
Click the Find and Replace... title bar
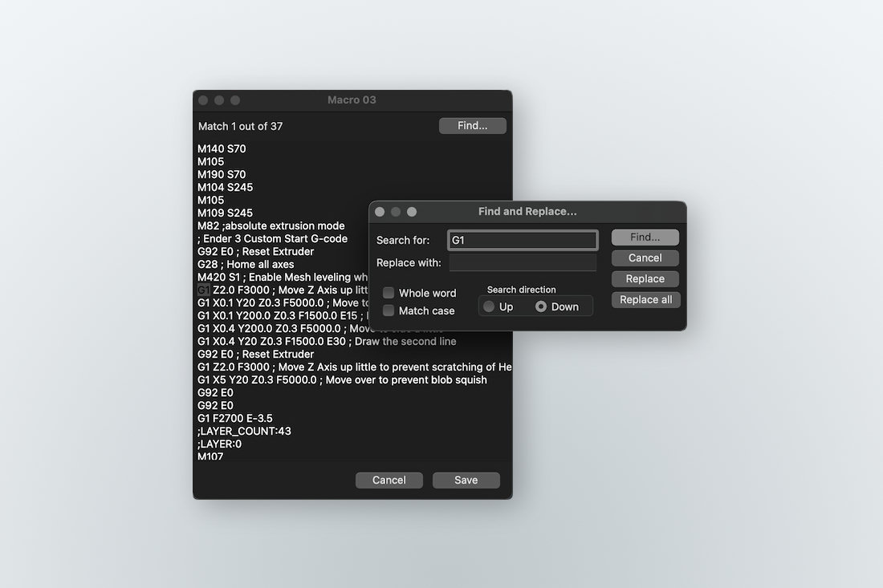click(527, 212)
